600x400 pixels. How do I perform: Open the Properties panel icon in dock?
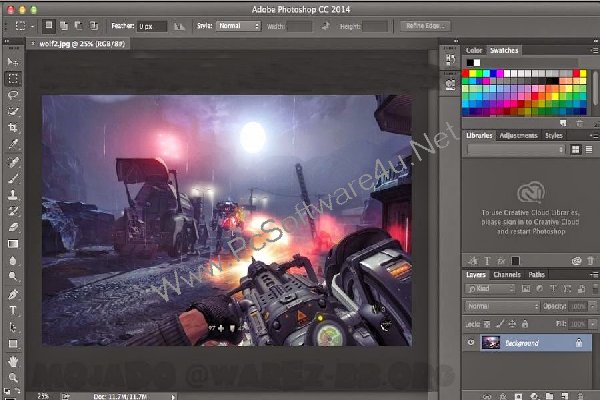[450, 84]
